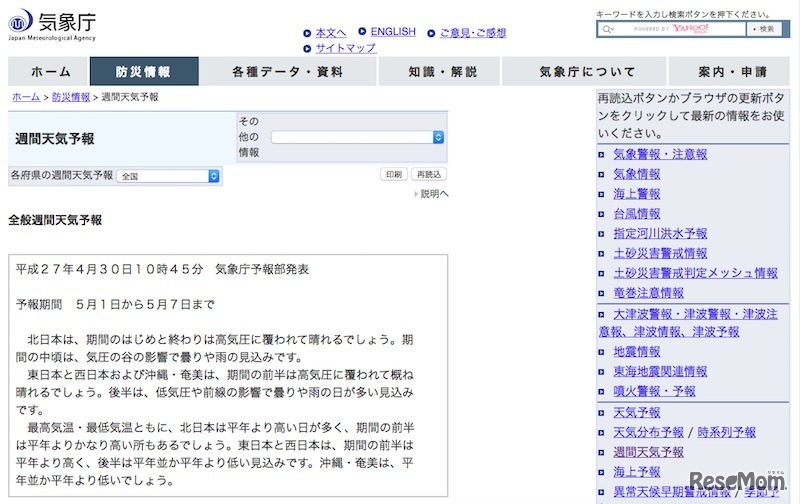Open 週間天気予報 sidebar link
This screenshot has width=800, height=504.
click(648, 452)
